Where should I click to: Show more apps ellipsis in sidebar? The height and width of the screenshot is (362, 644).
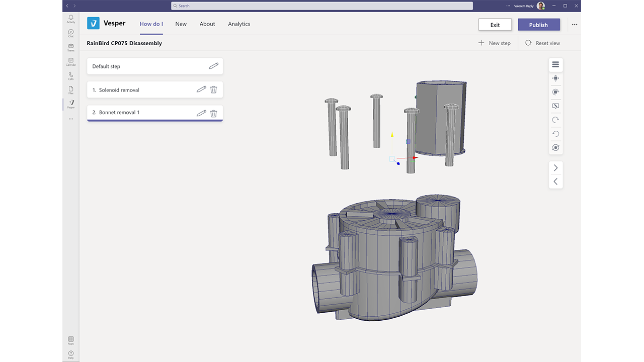71,119
